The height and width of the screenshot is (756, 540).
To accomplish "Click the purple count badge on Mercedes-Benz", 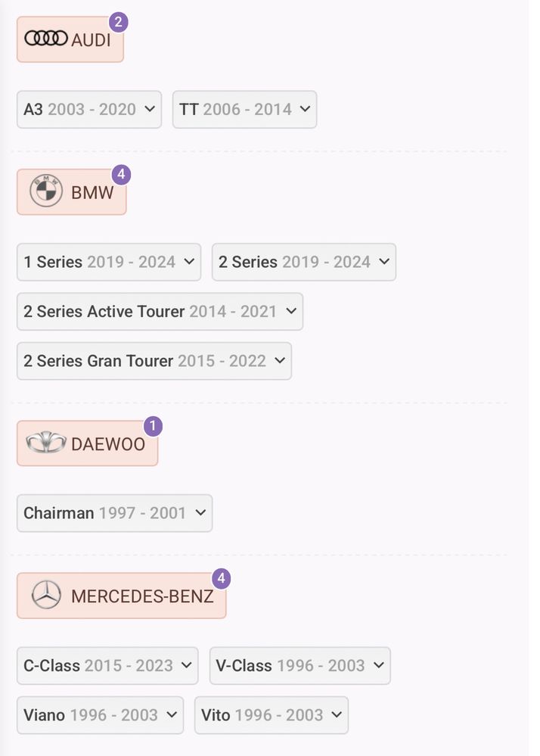I will 221,579.
